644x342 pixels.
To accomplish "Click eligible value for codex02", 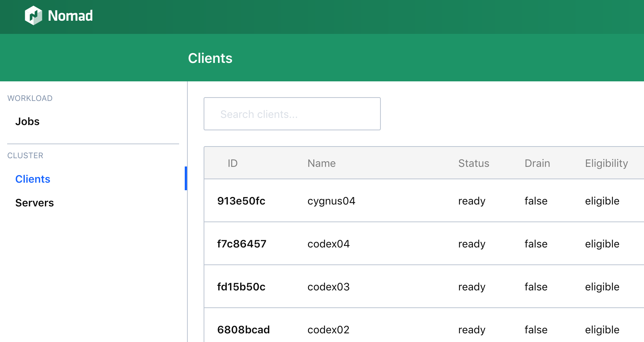I will 602,330.
